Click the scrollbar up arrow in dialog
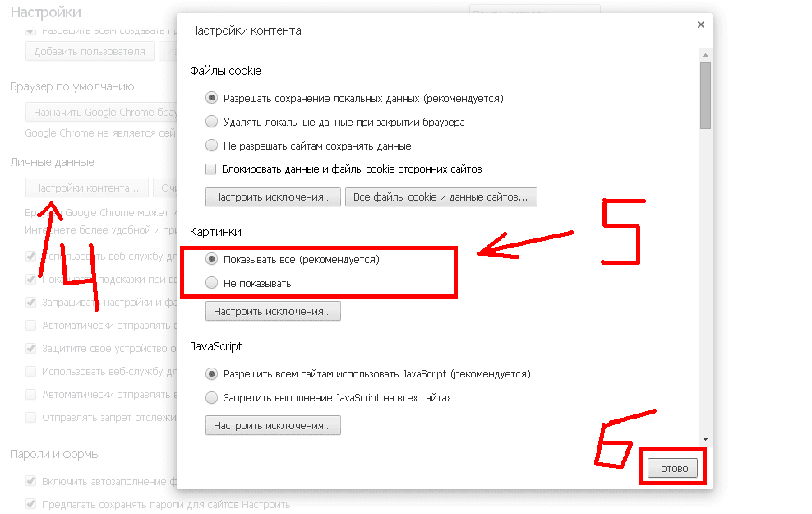Viewport: 812px width, 514px height. 705,55
